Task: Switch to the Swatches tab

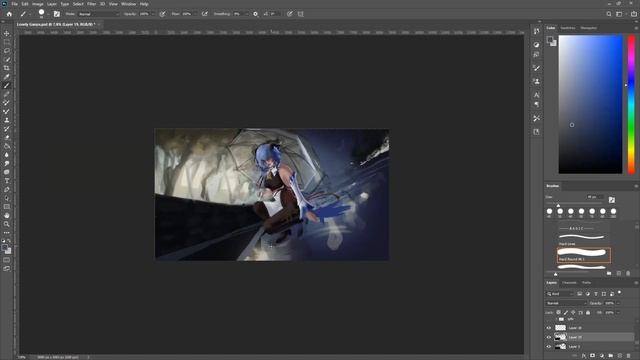Action: coord(568,28)
